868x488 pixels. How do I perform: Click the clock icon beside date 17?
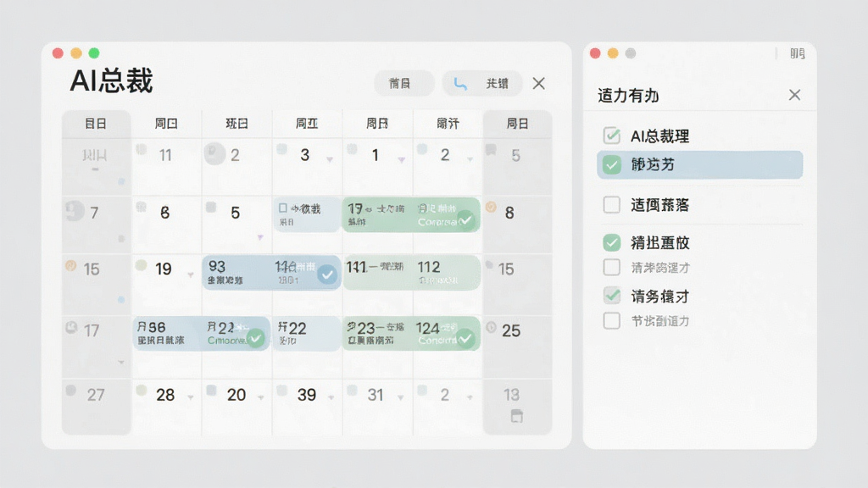pyautogui.click(x=71, y=327)
